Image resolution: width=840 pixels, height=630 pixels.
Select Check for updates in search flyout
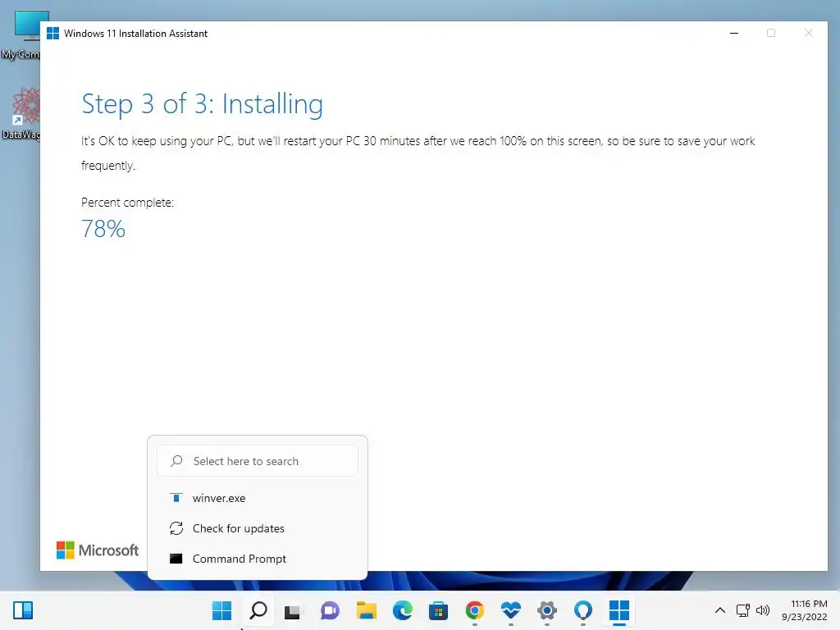click(257, 528)
